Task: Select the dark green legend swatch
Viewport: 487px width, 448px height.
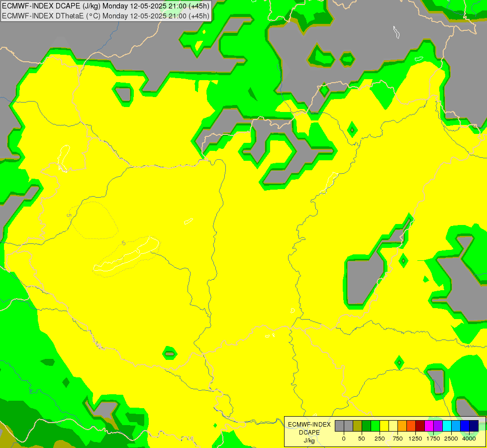Action: (366, 426)
